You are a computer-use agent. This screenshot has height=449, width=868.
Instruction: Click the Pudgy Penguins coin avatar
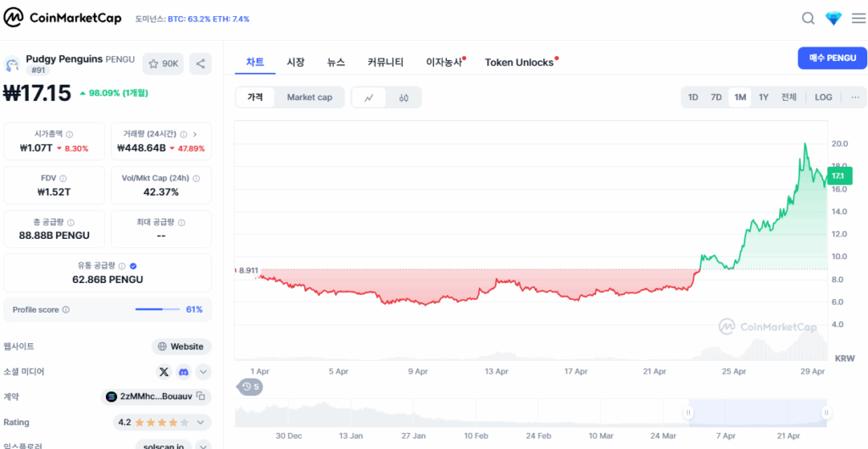coord(12,64)
